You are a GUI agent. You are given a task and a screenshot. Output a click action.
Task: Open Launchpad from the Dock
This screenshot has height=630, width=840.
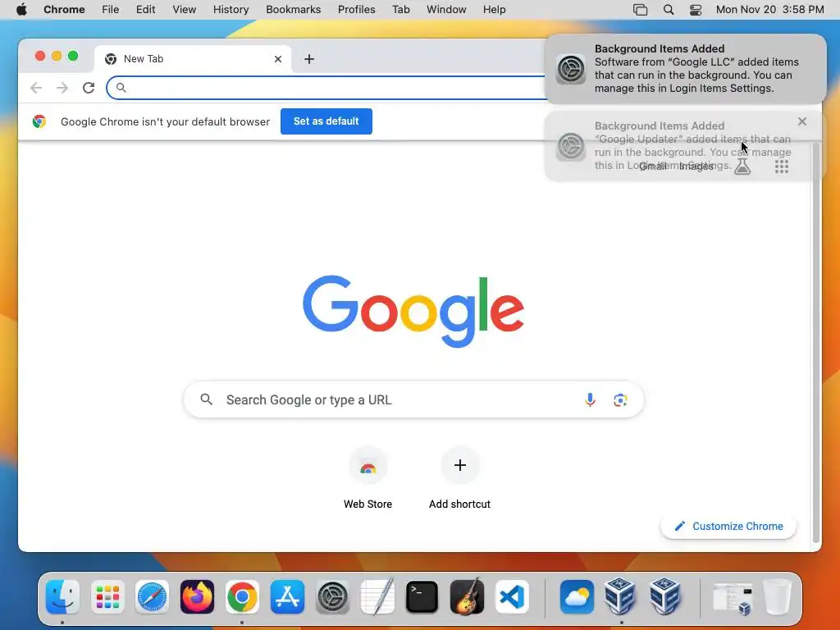pyautogui.click(x=107, y=596)
